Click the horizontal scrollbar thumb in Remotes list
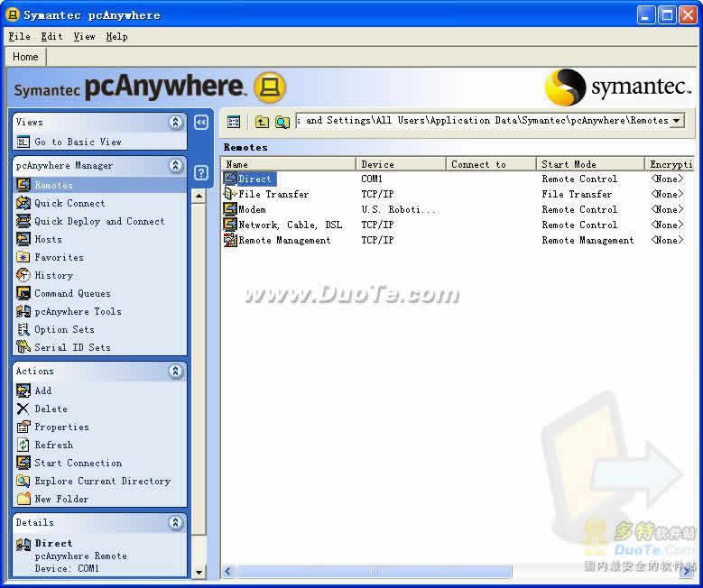Image resolution: width=703 pixels, height=588 pixels. pos(375,572)
